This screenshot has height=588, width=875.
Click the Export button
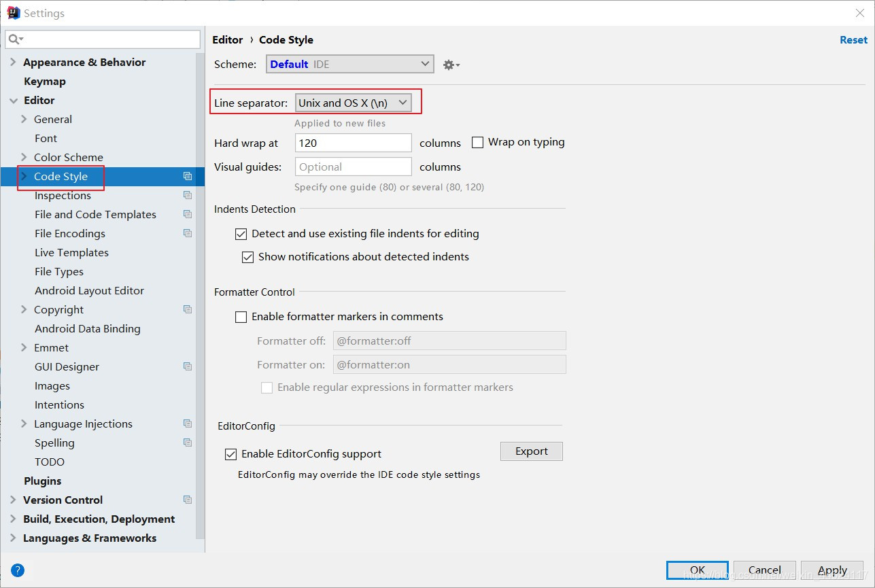532,451
